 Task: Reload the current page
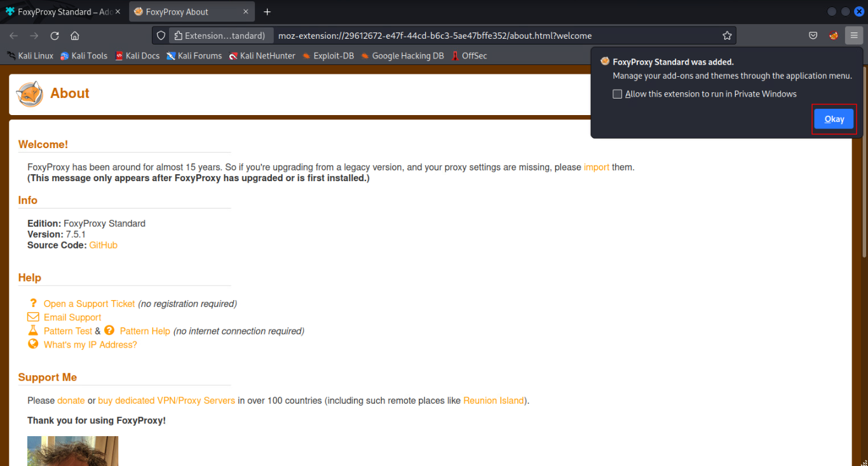click(55, 36)
